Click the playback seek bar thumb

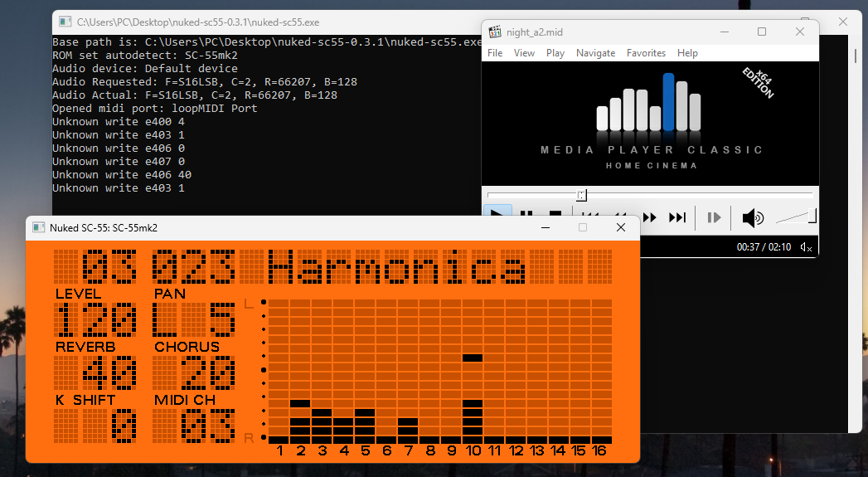coord(581,195)
